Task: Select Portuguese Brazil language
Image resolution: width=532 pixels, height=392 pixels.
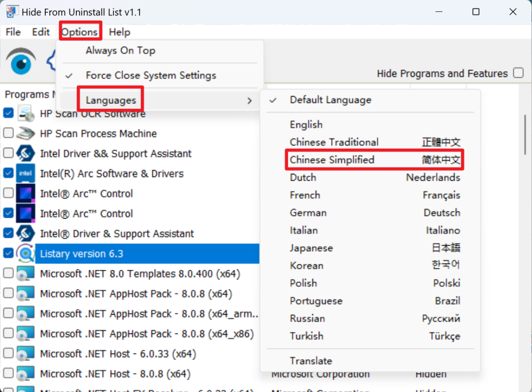Action: point(370,301)
